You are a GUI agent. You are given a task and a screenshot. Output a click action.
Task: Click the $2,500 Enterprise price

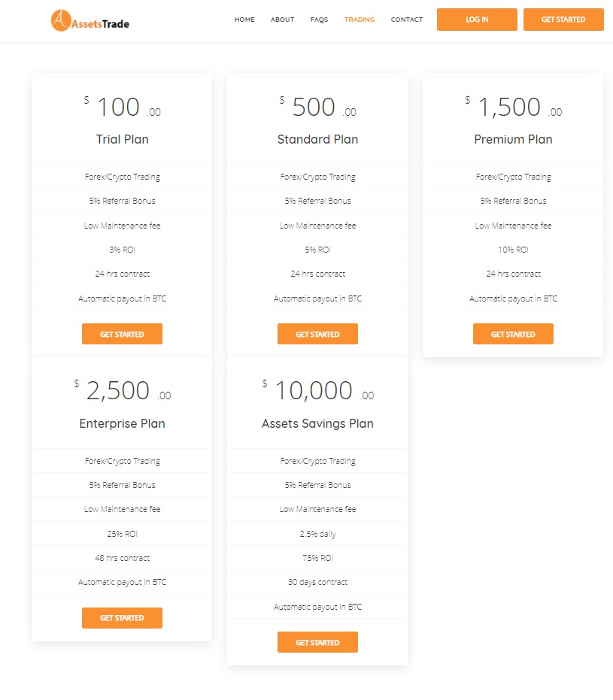[x=123, y=391]
